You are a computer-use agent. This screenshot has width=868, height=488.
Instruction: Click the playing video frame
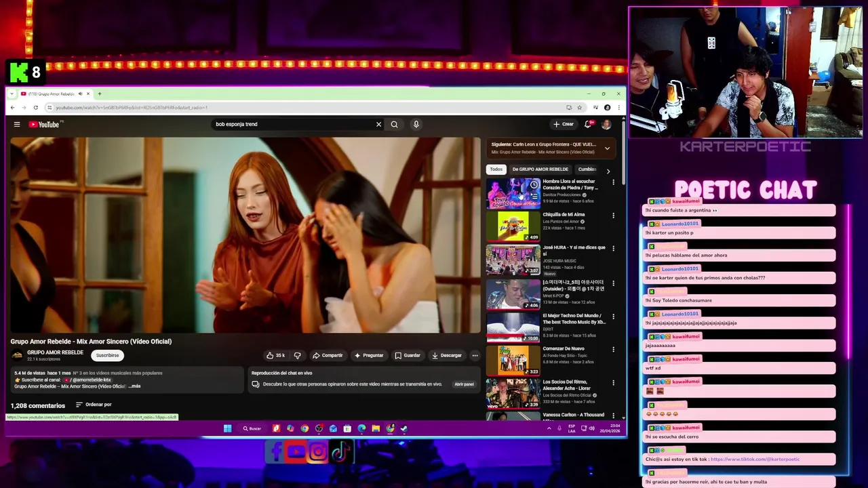245,235
